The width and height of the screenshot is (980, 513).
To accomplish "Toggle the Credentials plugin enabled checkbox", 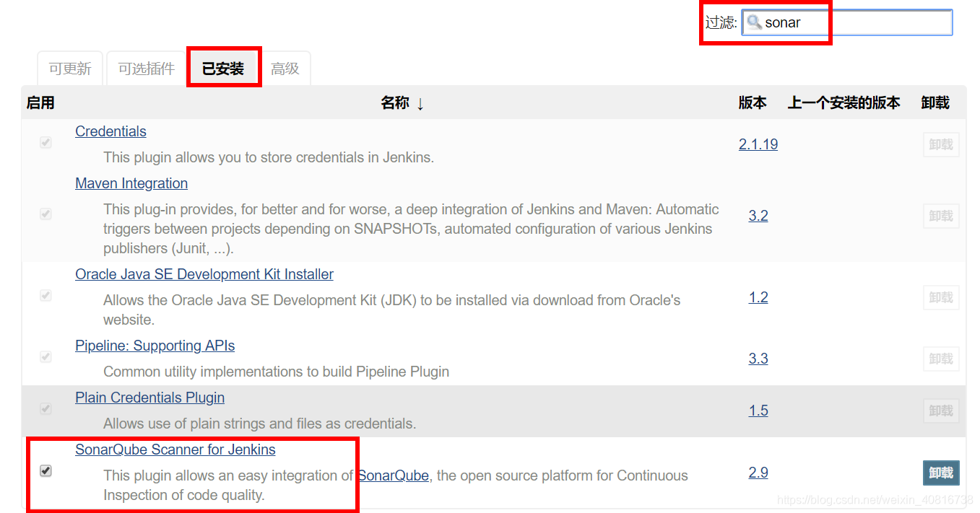I will 45,143.
